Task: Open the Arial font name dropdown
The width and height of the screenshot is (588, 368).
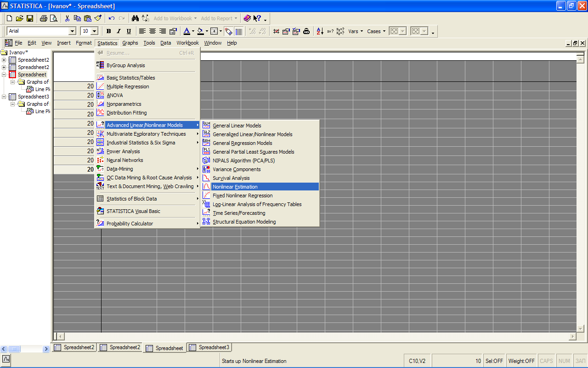Action: (72, 31)
